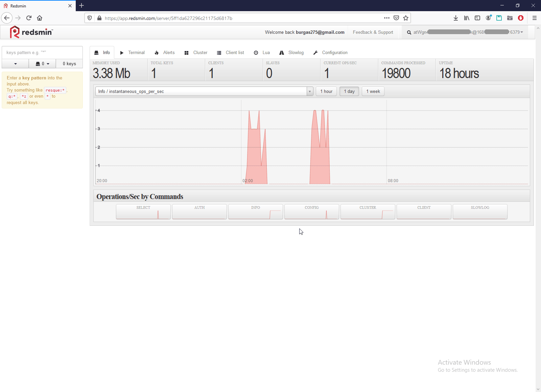This screenshot has height=392, width=541.
Task: Click the 0 keys button
Action: pos(69,64)
